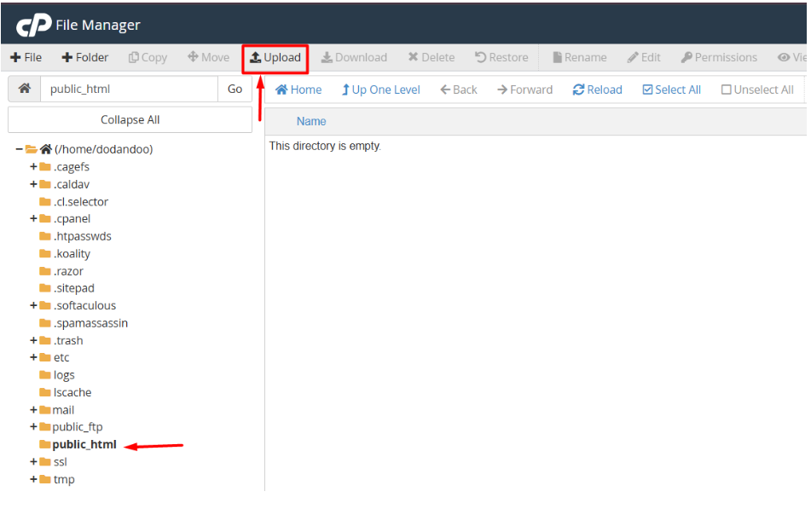Go up one level

(x=380, y=90)
